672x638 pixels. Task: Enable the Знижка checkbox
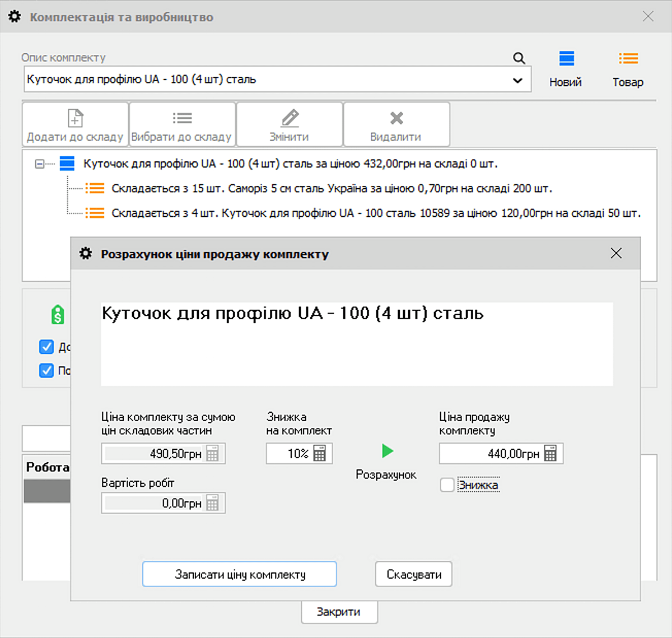[447, 485]
